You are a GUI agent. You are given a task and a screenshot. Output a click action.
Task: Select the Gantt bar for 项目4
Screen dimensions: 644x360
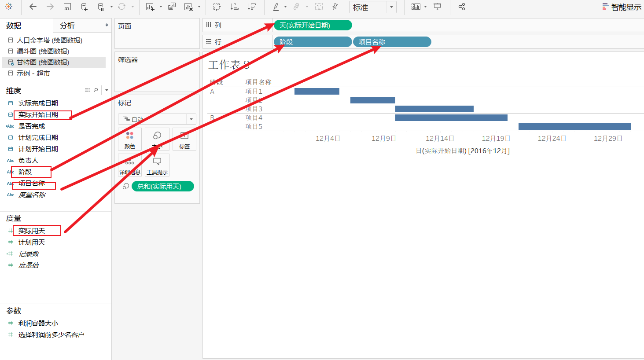[451, 118]
